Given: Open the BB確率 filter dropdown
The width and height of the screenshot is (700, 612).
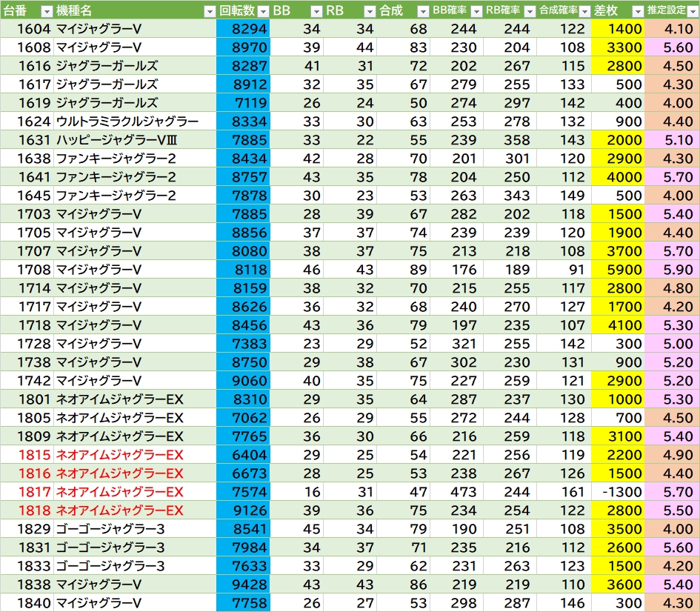Looking at the screenshot, I should pos(476,11).
